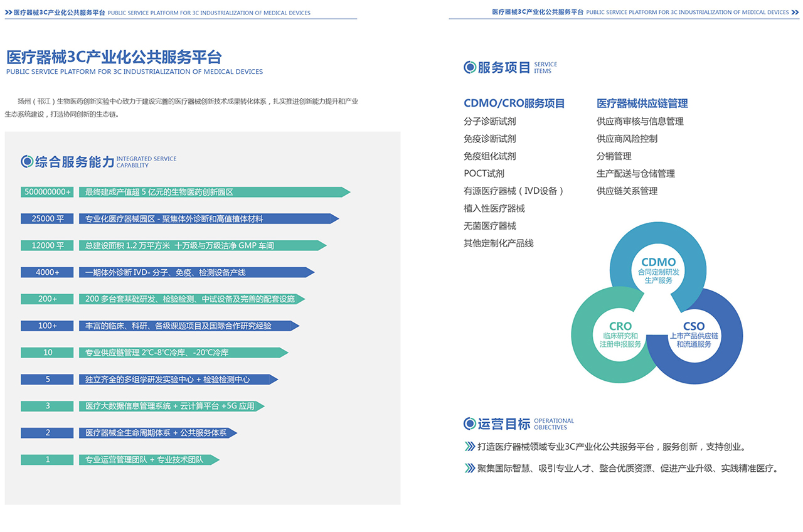Click the circle icon beside 运营目标
This screenshot has width=803, height=532.
[x=470, y=424]
